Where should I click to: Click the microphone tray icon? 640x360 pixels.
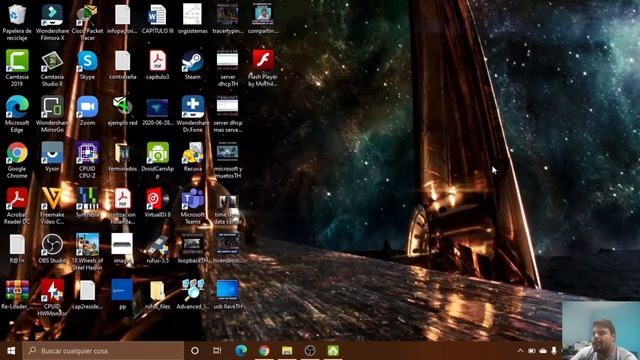click(x=554, y=351)
